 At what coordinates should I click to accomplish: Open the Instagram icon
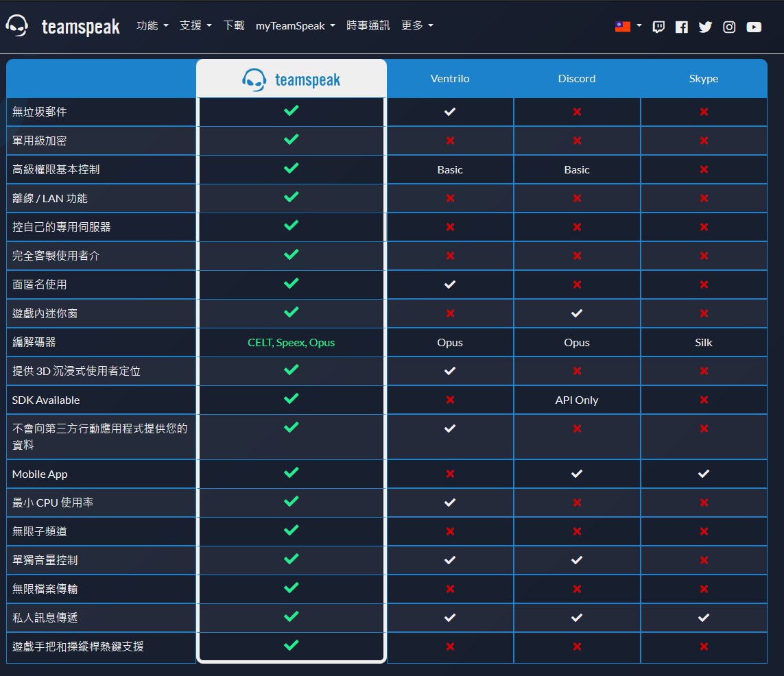pyautogui.click(x=729, y=27)
